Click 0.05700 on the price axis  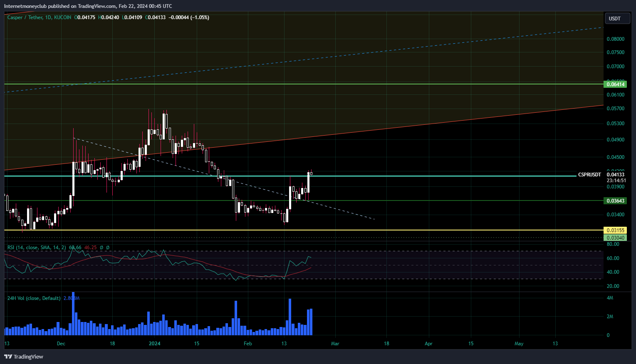616,109
